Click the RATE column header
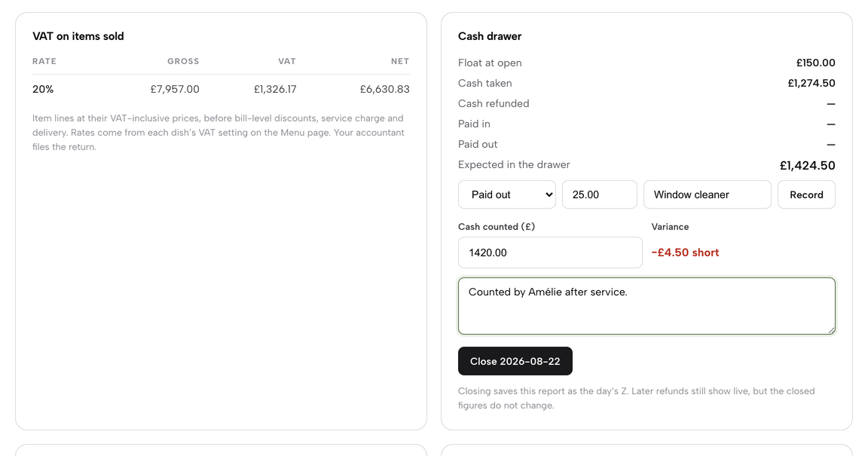Image resolution: width=868 pixels, height=456 pixels. pos(44,62)
